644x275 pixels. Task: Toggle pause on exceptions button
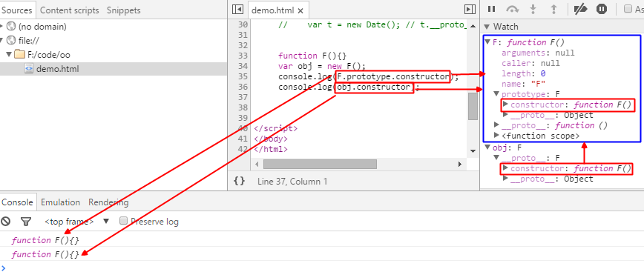tap(602, 9)
